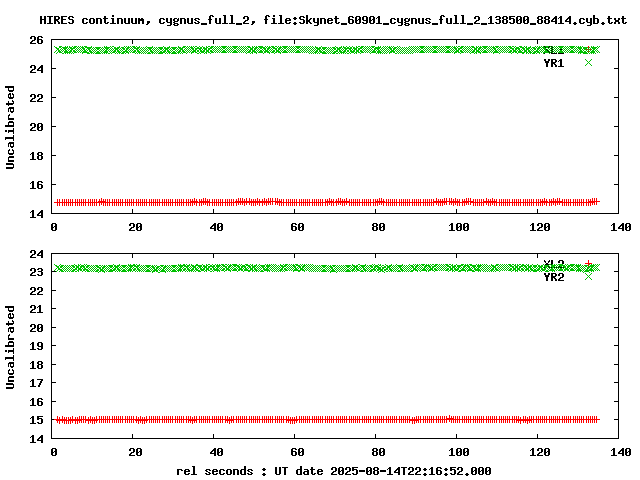Click the green X marker beside YR2
This screenshot has height=480, width=640.
click(588, 276)
